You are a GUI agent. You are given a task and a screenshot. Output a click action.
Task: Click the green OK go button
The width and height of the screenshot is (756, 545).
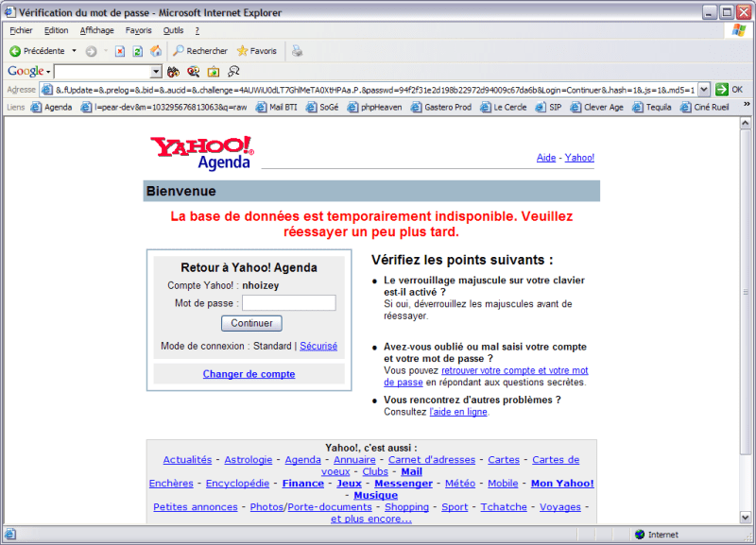click(729, 90)
